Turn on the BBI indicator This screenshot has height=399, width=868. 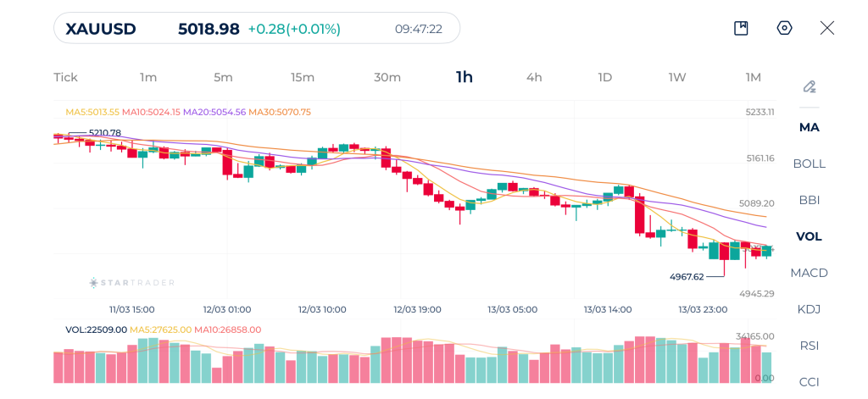pos(809,200)
